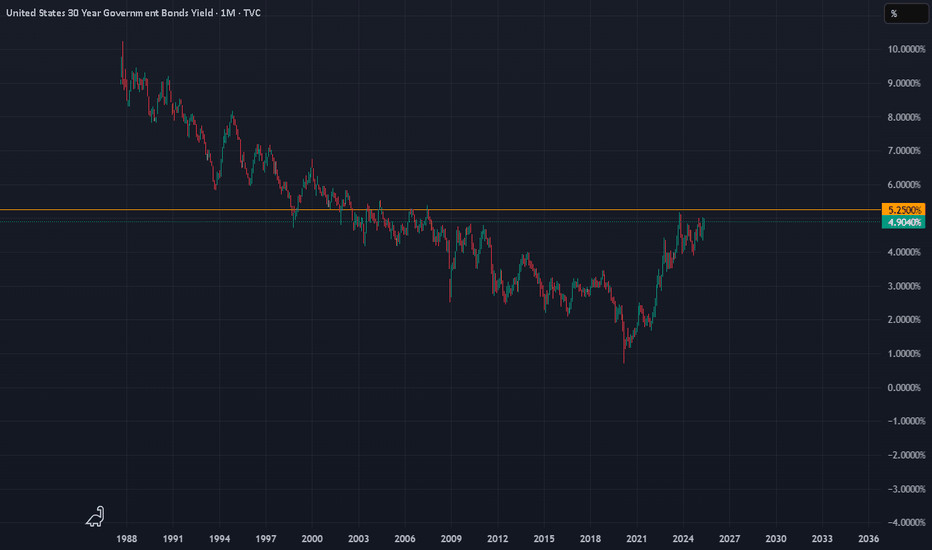
Task: Click the 0.0000% price axis label
Action: click(x=903, y=387)
